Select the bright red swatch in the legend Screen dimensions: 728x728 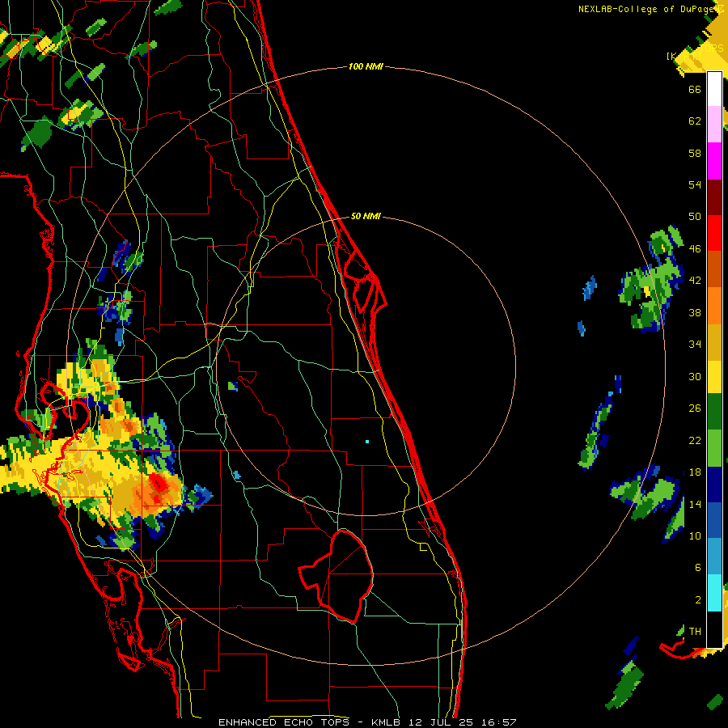714,233
